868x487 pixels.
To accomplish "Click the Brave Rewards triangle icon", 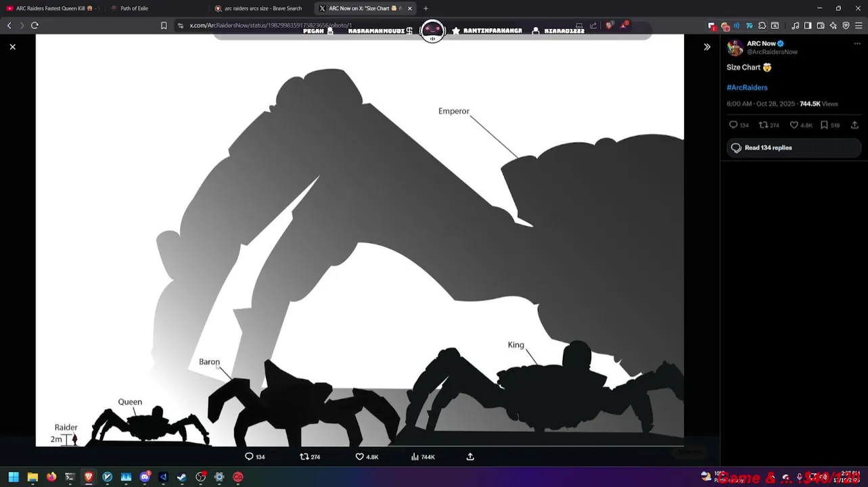I will [x=624, y=26].
